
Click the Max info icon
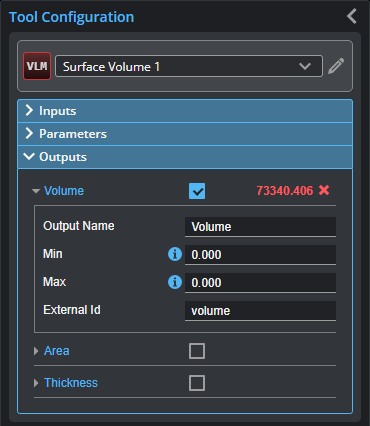(175, 282)
